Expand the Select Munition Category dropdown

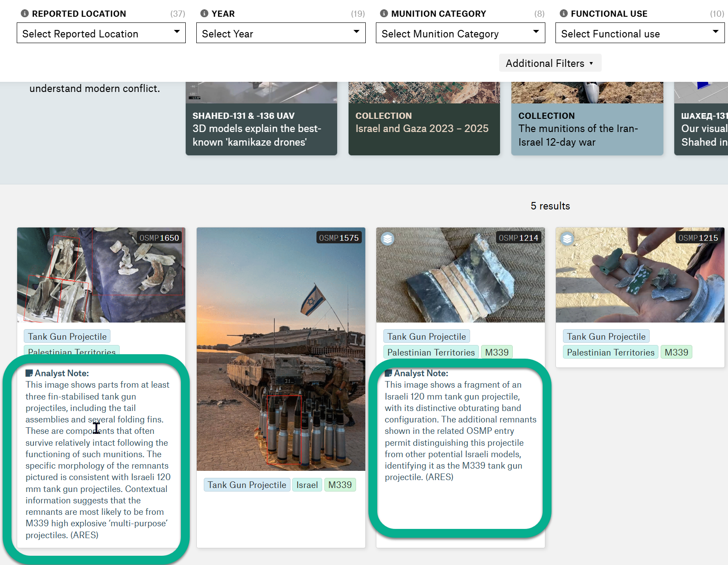pyautogui.click(x=460, y=33)
